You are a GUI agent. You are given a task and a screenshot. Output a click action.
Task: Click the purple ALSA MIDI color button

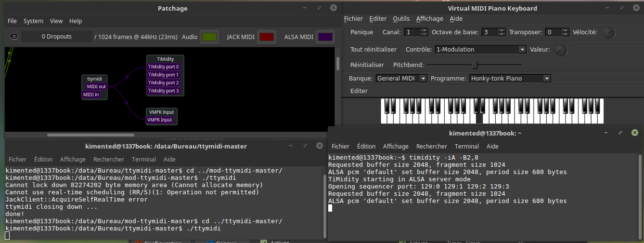pos(325,37)
